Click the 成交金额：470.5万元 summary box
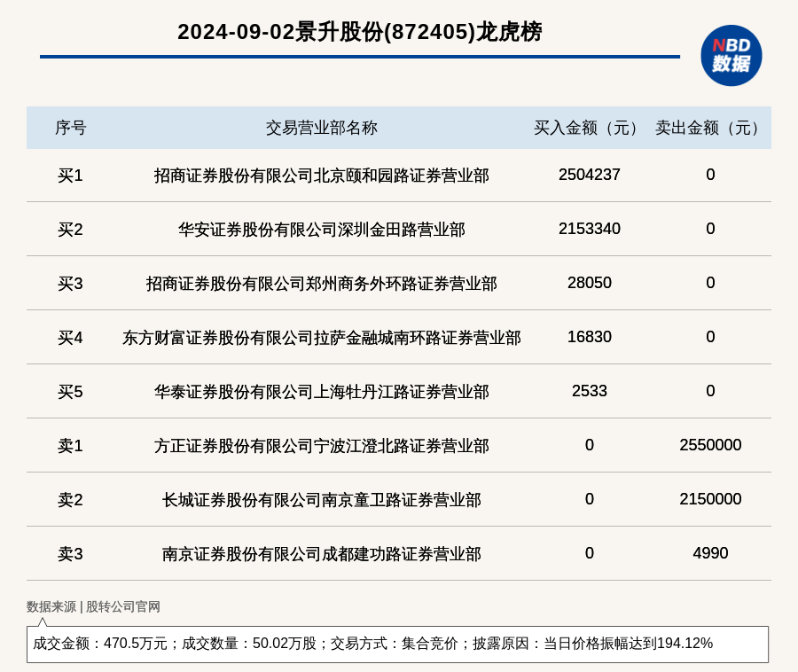Screen dimensions: 798x672 pos(397,644)
